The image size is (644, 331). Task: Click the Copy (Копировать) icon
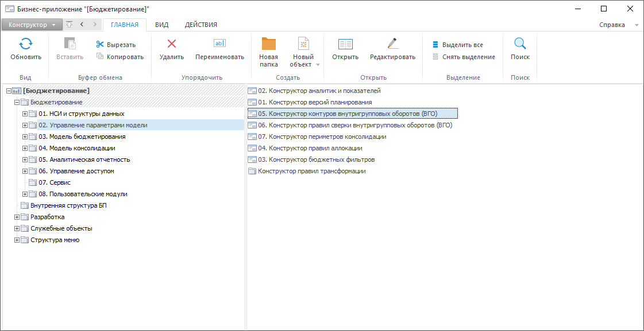point(100,56)
